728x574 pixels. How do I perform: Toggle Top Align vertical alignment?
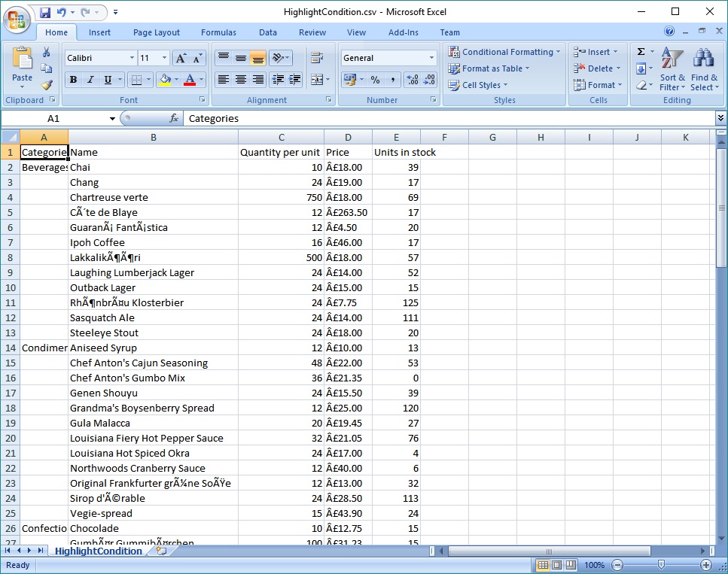pyautogui.click(x=224, y=58)
